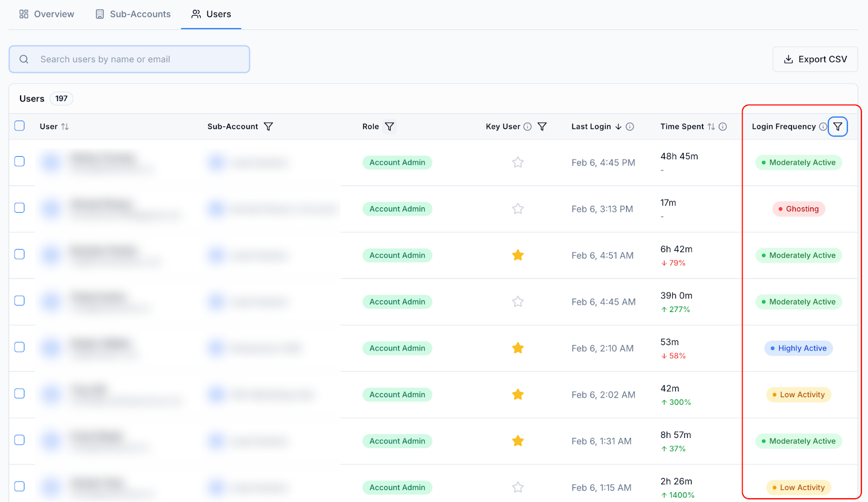The height and width of the screenshot is (502, 868).
Task: Switch to the Sub-Accounts tab
Action: pos(133,14)
